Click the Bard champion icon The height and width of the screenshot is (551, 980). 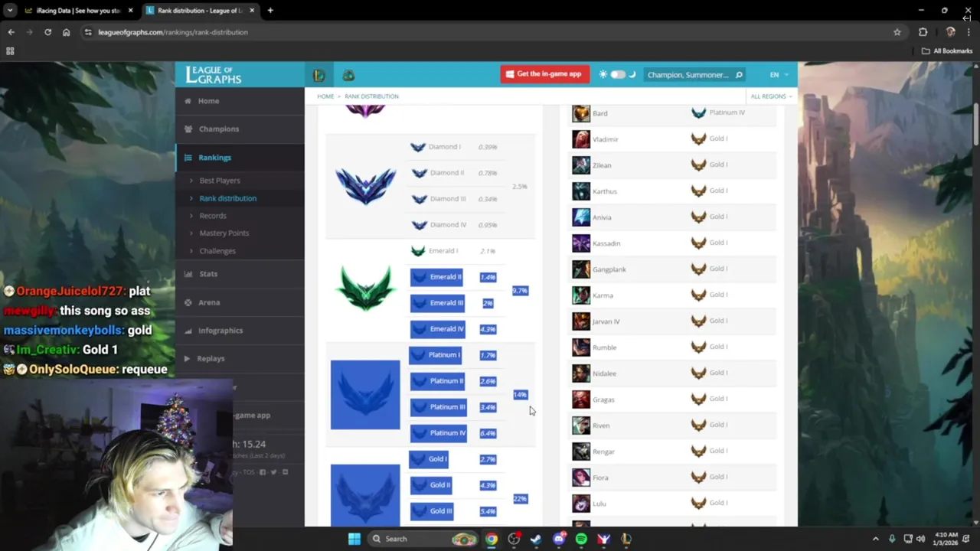click(581, 113)
